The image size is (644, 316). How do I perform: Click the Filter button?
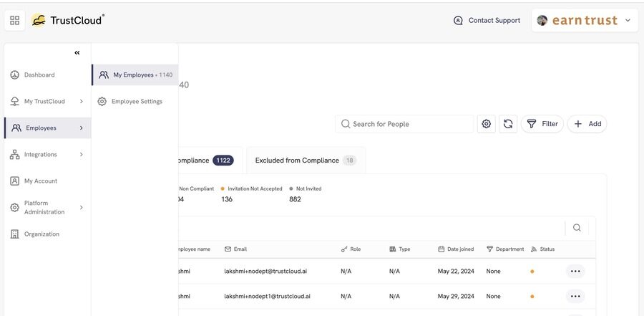tap(542, 124)
